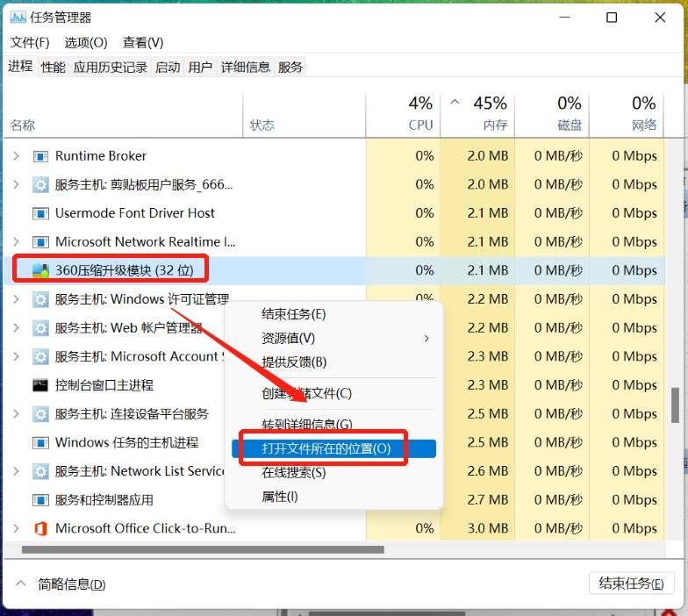The image size is (688, 616).
Task: Click the Runtime Broker process icon
Action: point(40,156)
